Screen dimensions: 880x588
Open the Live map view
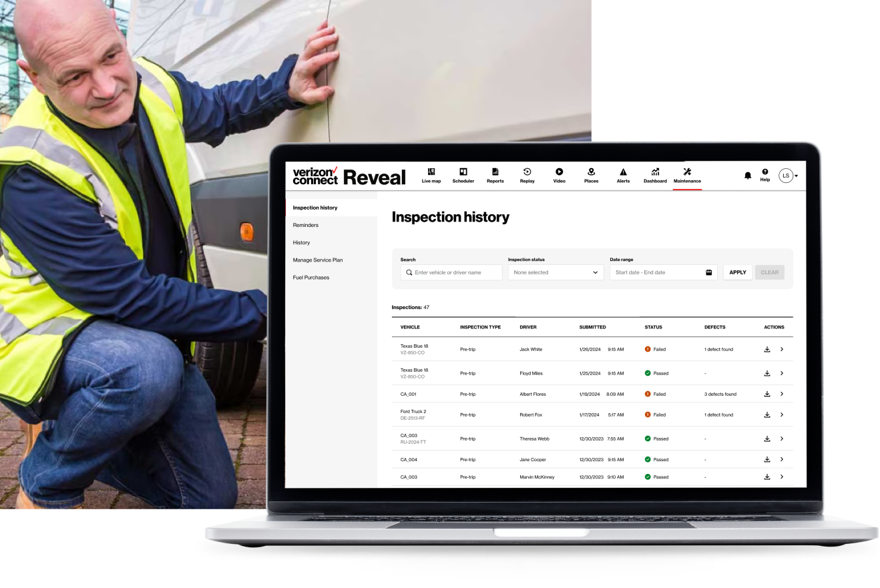pyautogui.click(x=431, y=175)
